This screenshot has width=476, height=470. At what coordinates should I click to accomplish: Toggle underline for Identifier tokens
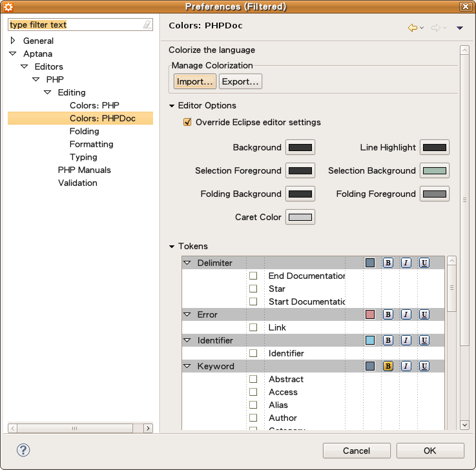[424, 340]
